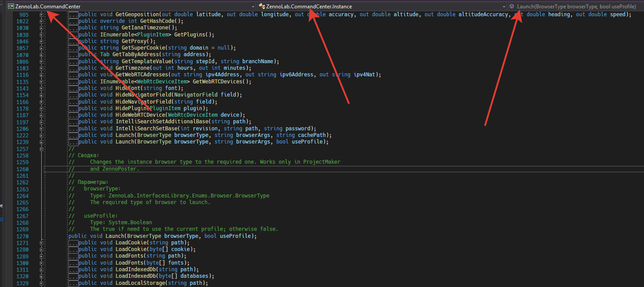Open the ZennoLab.CommandCenter project dropdown
Viewport: 644px width, 287px height.
(x=131, y=7)
